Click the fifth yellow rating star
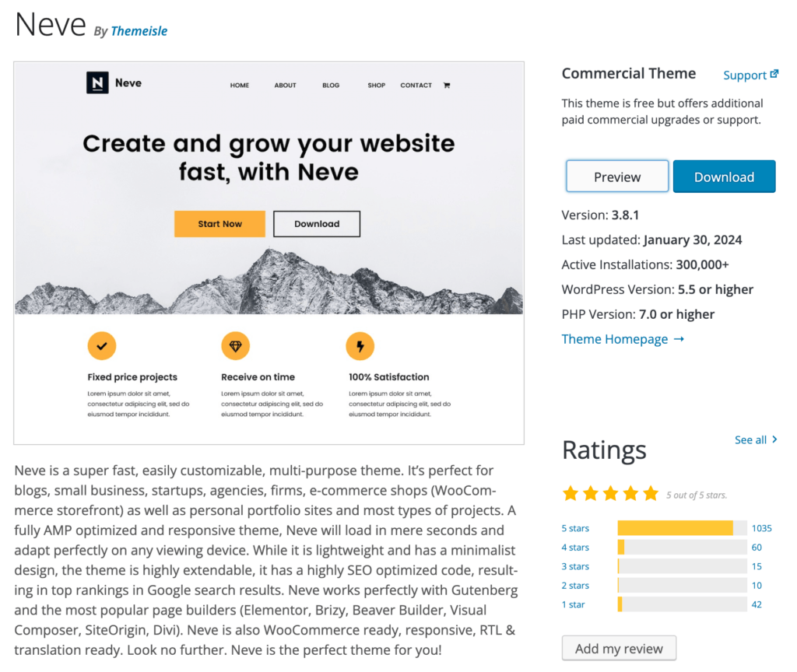 point(651,493)
